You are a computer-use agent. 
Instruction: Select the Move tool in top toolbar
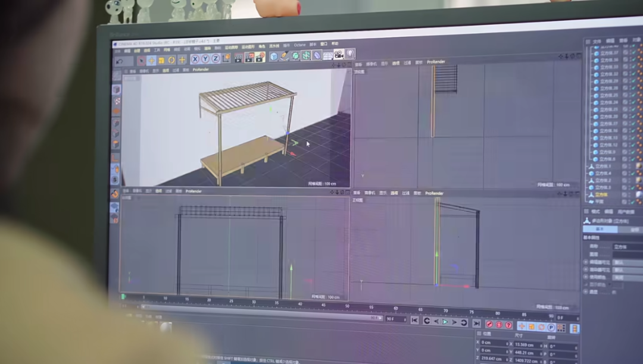(151, 60)
